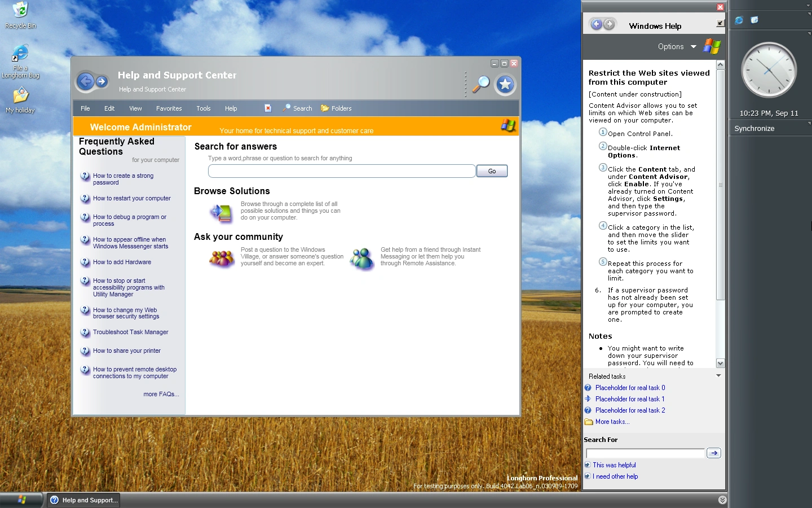The image size is (812, 508).
Task: Open How to prevent remote desktop connections
Action: click(x=135, y=373)
